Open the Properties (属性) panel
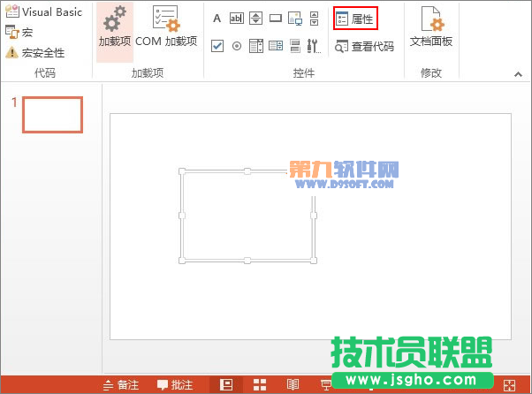Viewport: 532px width, 394px height. point(355,19)
